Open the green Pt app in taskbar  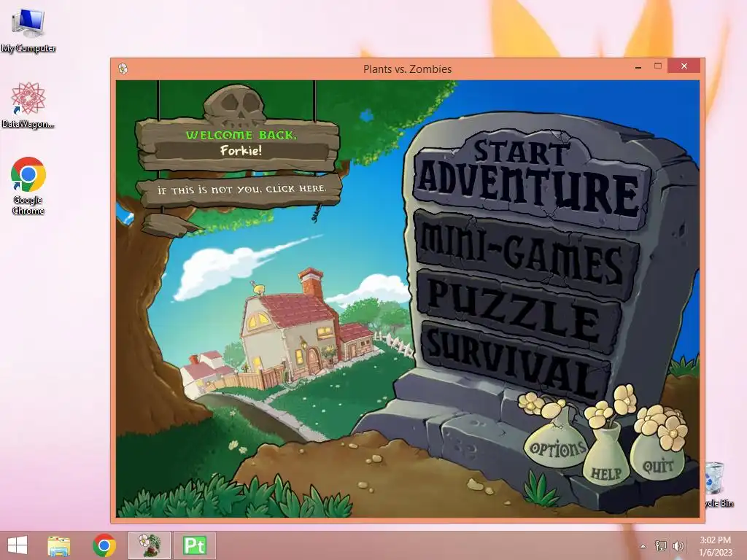(194, 545)
